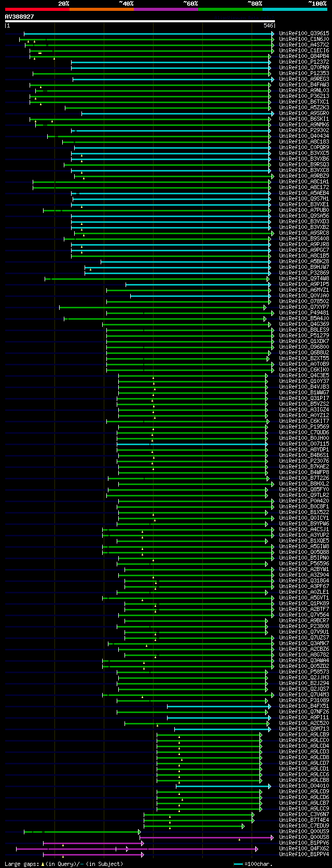
Task: Select the UniRef100_P56596 label
Action: pyautogui.click(x=304, y=563)
